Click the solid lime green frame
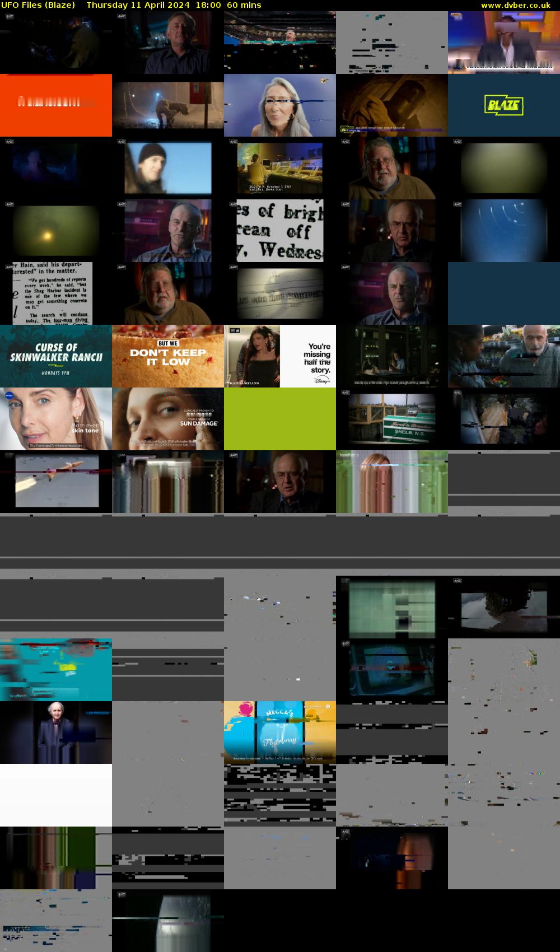Screen dimensions: 560x952 [280, 419]
